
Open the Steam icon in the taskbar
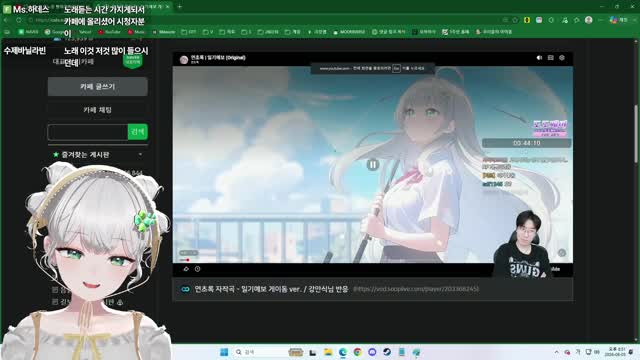point(387,352)
